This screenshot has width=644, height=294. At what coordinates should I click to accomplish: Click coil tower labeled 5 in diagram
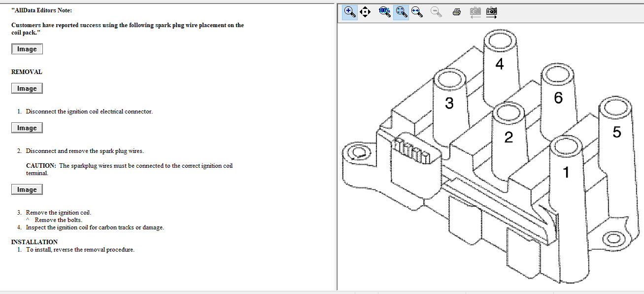click(616, 131)
